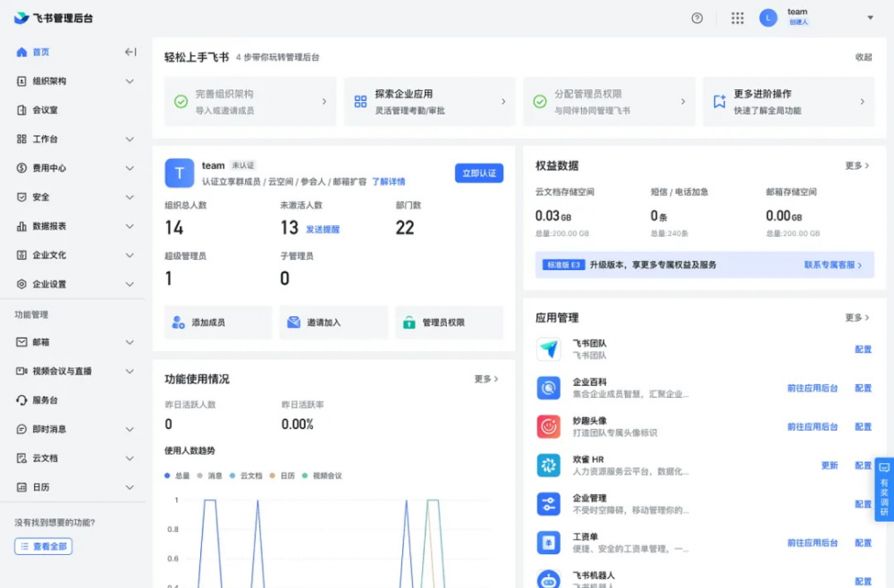Image resolution: width=894 pixels, height=588 pixels.
Task: Toggle the 总量 legend dot in chart
Action: 167,475
